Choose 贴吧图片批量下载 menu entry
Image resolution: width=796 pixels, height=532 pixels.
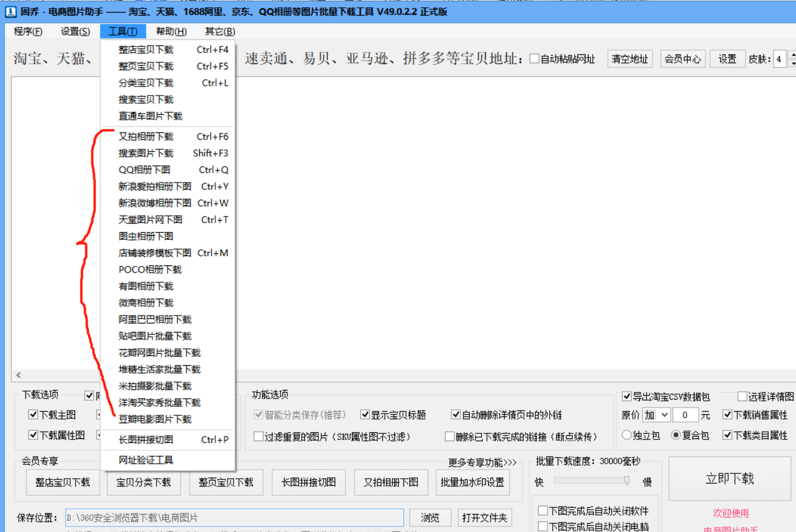(168, 336)
